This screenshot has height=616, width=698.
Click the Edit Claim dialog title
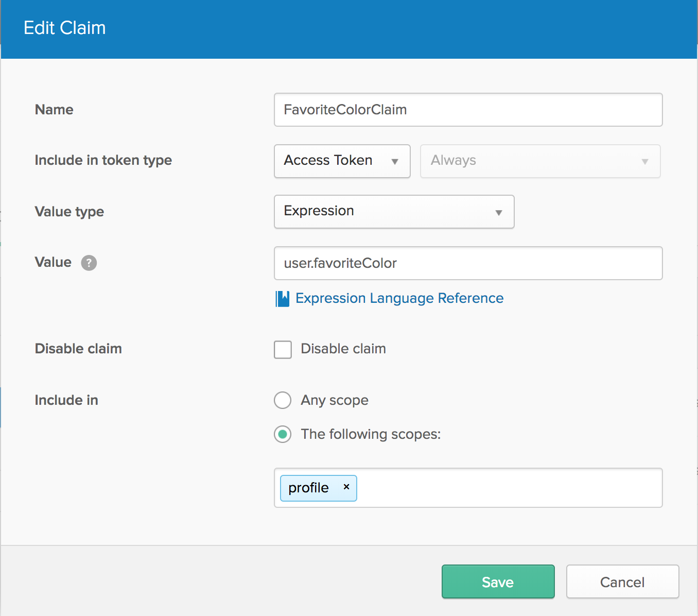tap(65, 28)
